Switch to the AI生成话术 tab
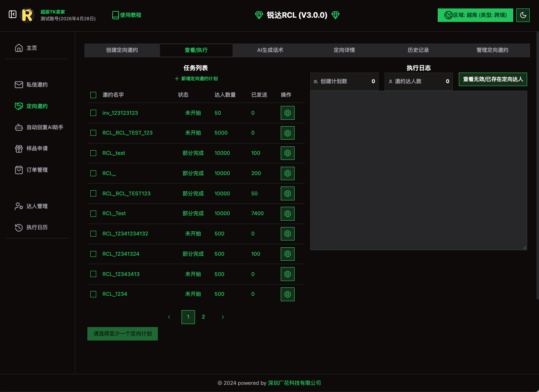This screenshot has height=392, width=539. [270, 50]
